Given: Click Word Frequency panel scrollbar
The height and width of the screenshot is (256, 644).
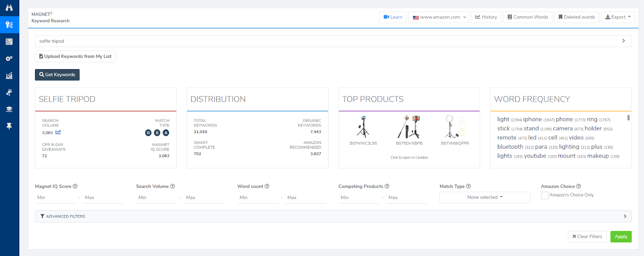Looking at the screenshot, I should coord(628,118).
